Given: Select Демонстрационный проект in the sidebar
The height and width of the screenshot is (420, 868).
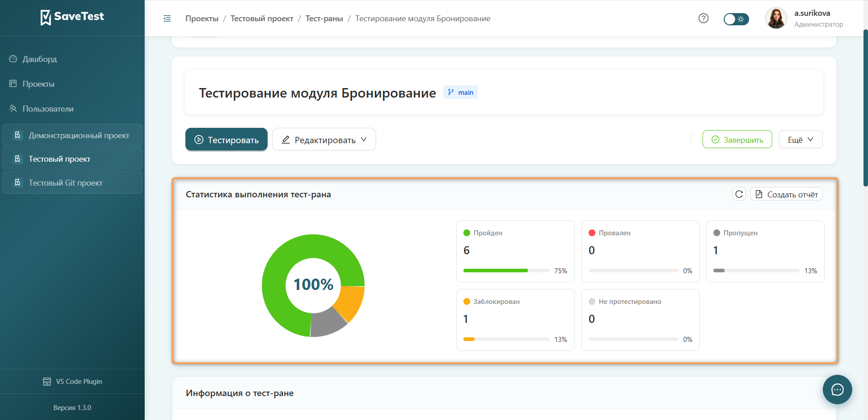Looking at the screenshot, I should (x=72, y=135).
